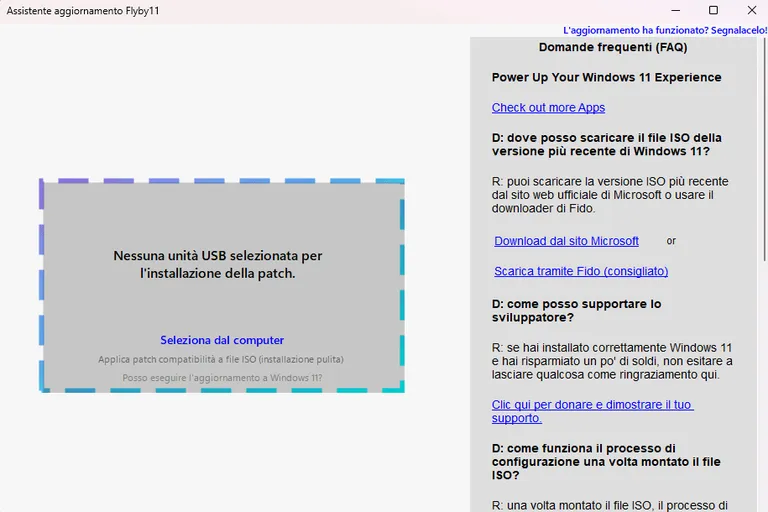Screen dimensions: 768x512
Task: Maximize the Flyby11 assistant window
Action: [714, 10]
